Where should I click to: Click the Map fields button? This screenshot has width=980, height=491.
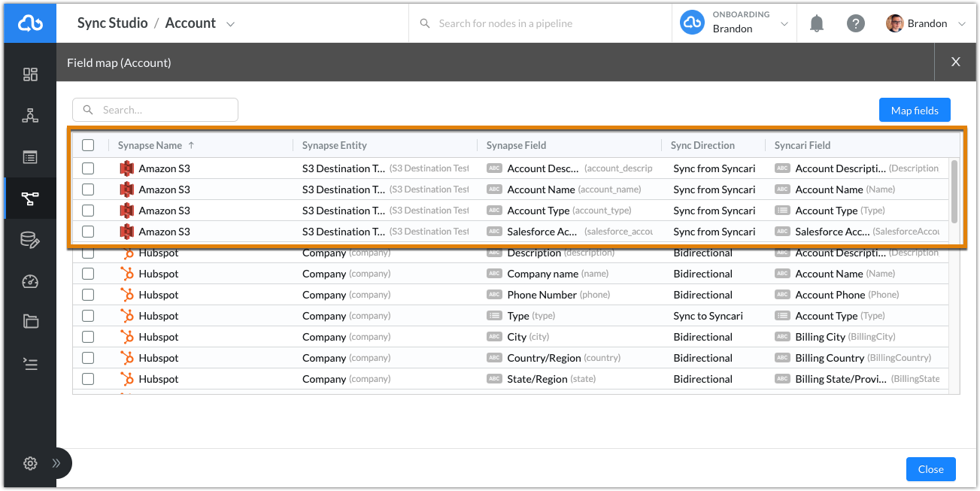915,111
